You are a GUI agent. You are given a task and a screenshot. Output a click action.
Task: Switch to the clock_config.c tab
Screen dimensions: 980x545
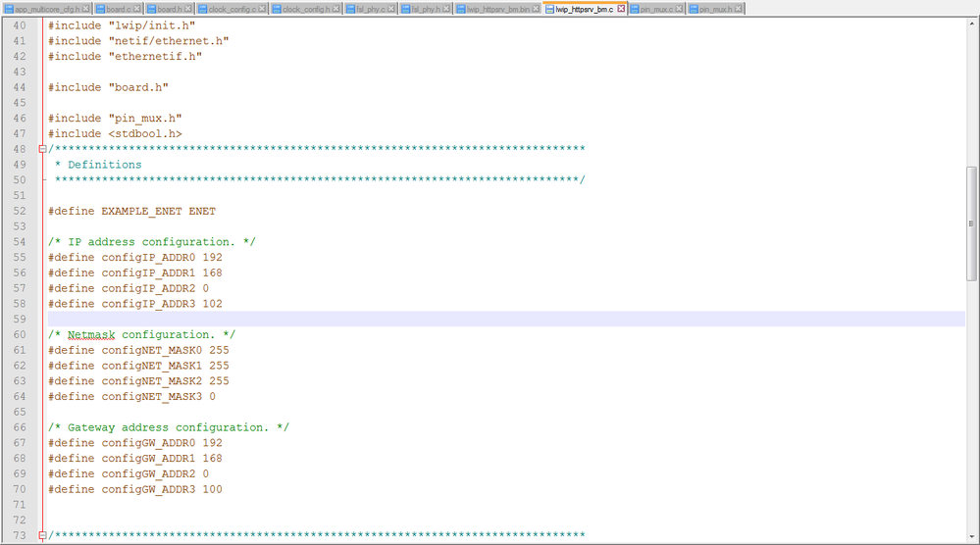[x=232, y=9]
